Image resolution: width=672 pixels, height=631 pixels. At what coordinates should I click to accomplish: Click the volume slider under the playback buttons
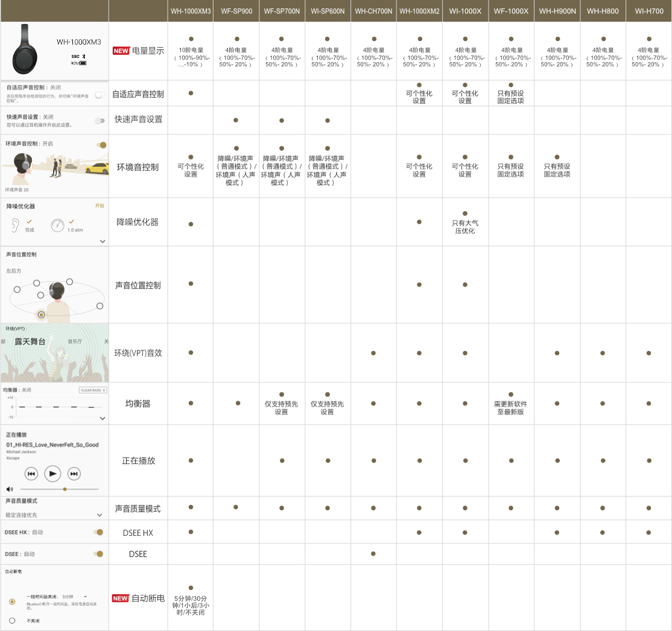point(60,489)
